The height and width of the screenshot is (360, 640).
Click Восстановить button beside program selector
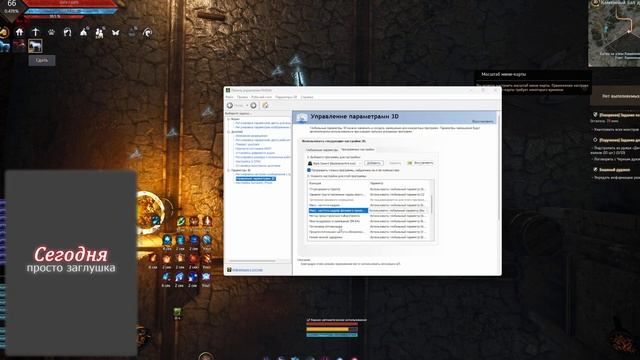420,163
